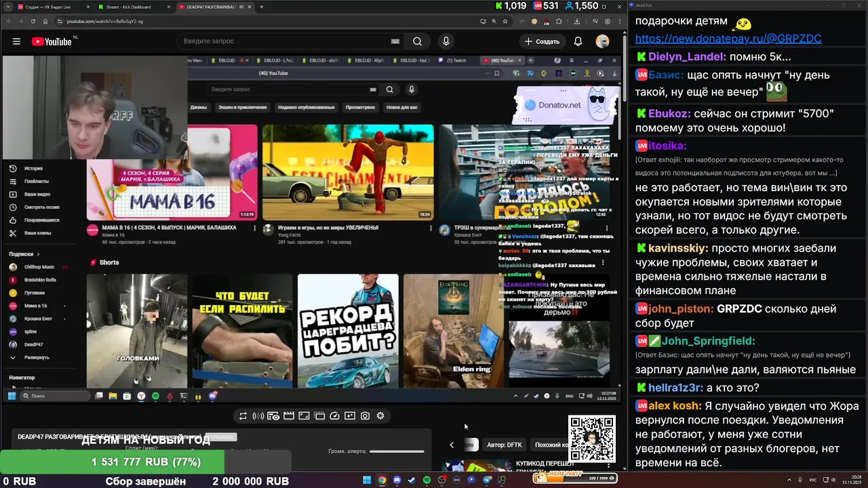The width and height of the screenshot is (868, 488).
Task: Bookmark this page with the star icon
Action: (x=505, y=21)
